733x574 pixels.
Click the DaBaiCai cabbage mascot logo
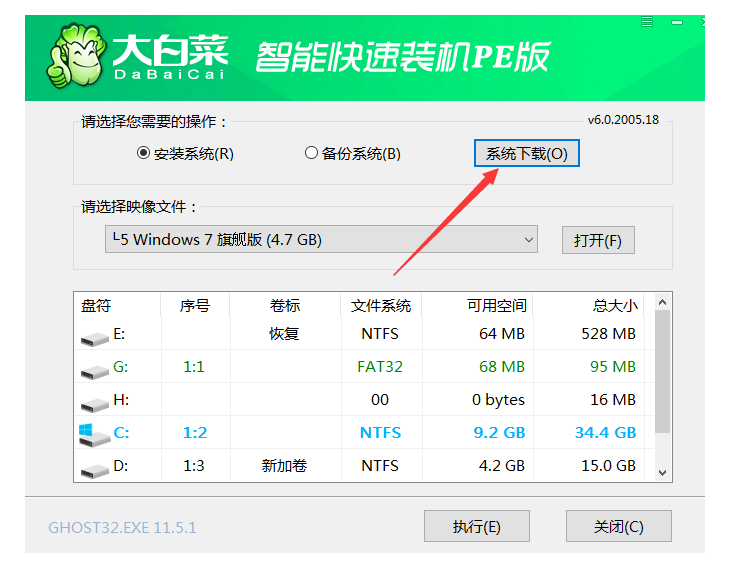click(76, 56)
